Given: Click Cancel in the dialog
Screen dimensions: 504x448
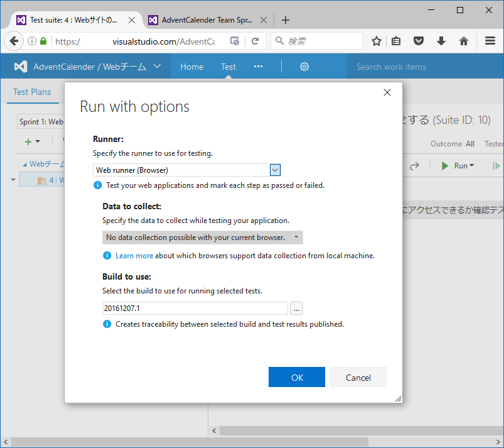Looking at the screenshot, I should [358, 377].
